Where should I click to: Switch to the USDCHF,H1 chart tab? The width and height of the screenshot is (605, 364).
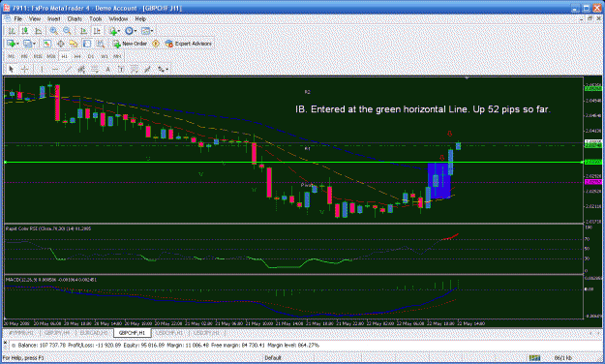[169, 332]
